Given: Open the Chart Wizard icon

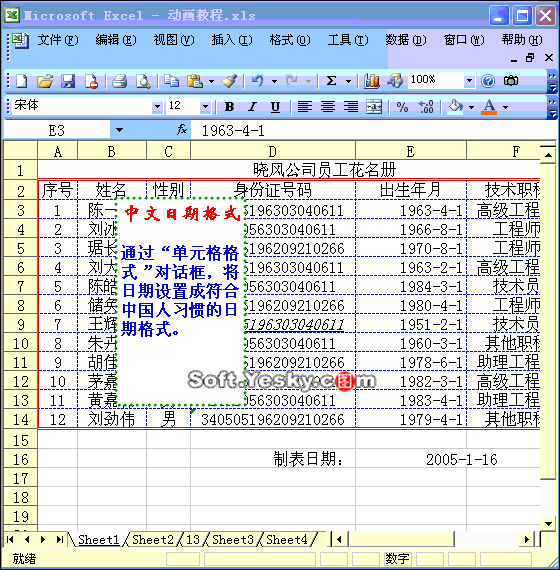Looking at the screenshot, I should click(x=372, y=81).
